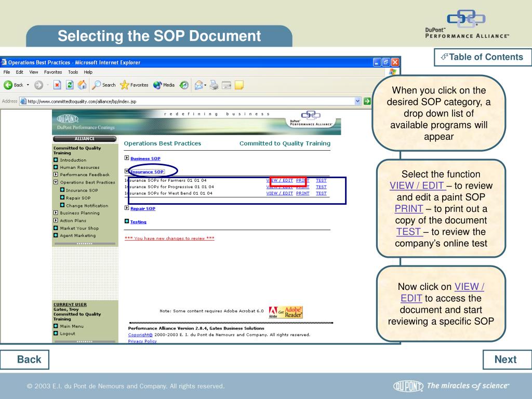532x399 pixels.
Task: Click the slide's Back button
Action: coord(24,360)
